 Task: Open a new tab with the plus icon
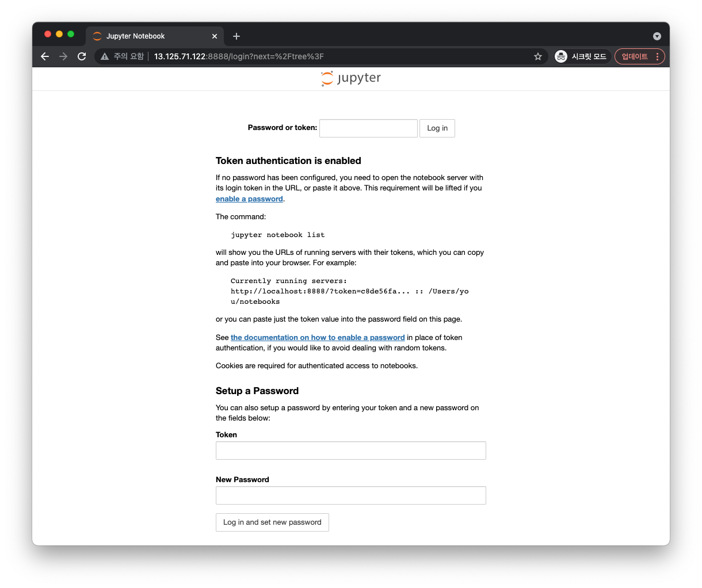[236, 36]
